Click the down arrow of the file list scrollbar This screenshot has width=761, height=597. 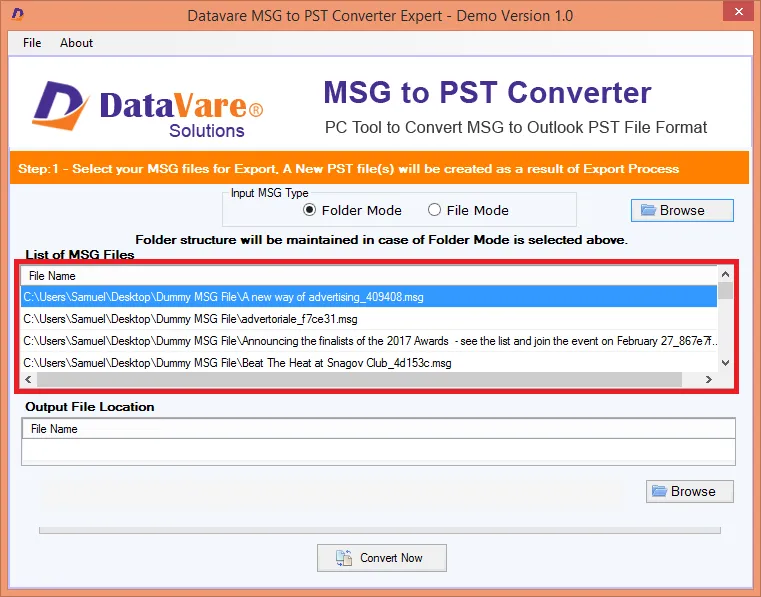(726, 363)
